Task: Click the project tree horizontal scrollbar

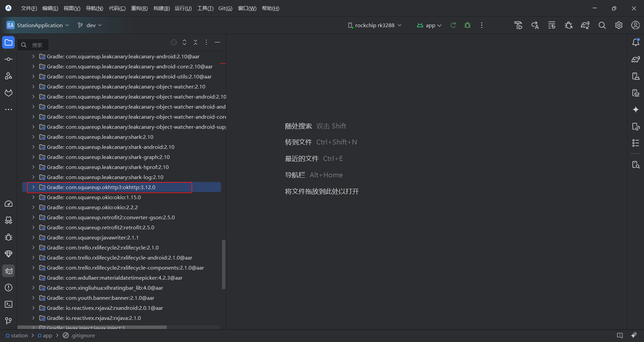Action: pos(92,327)
